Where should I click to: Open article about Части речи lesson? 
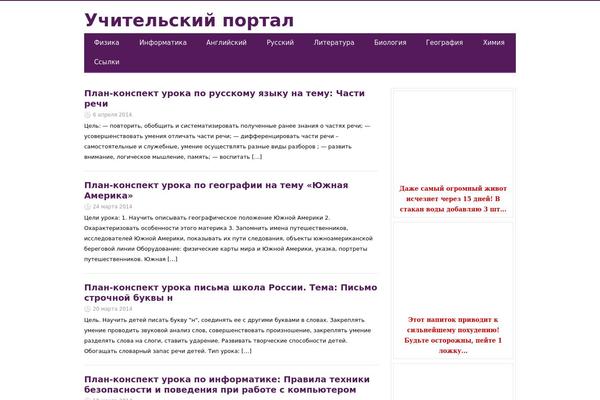tap(224, 98)
